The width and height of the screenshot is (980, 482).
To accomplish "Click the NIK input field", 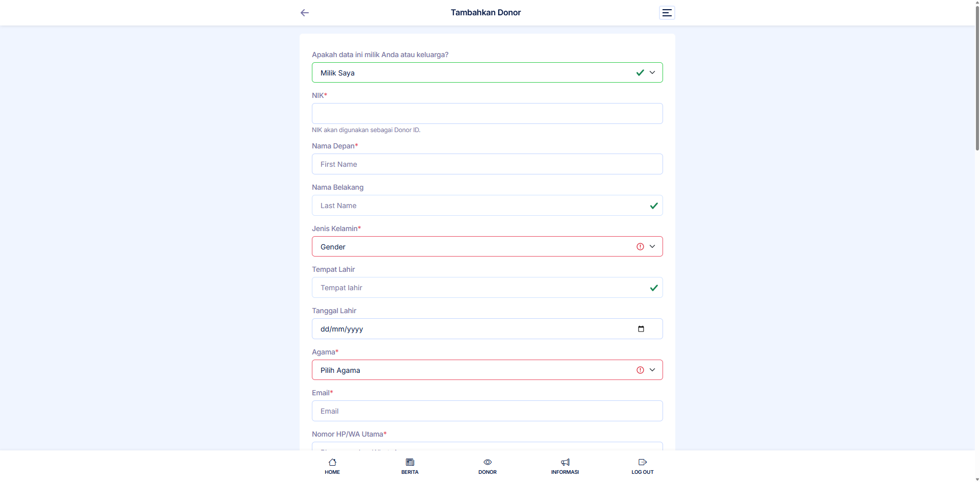I will click(x=487, y=114).
